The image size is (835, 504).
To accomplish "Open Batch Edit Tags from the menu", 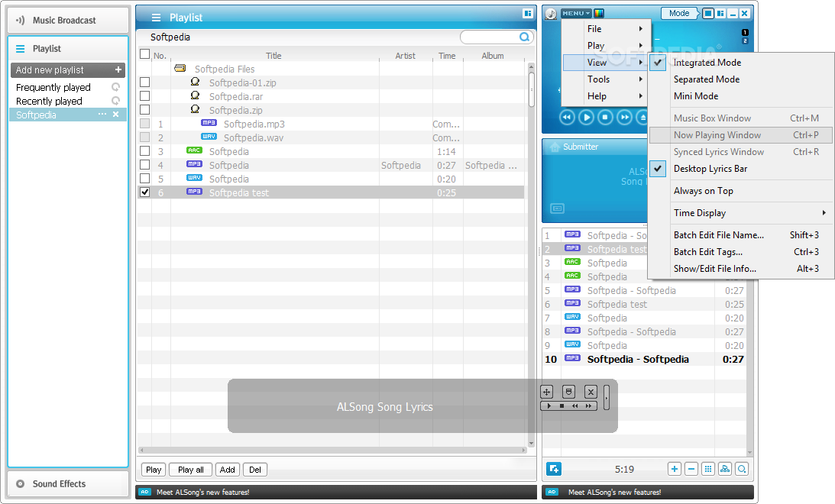I will coord(741,252).
